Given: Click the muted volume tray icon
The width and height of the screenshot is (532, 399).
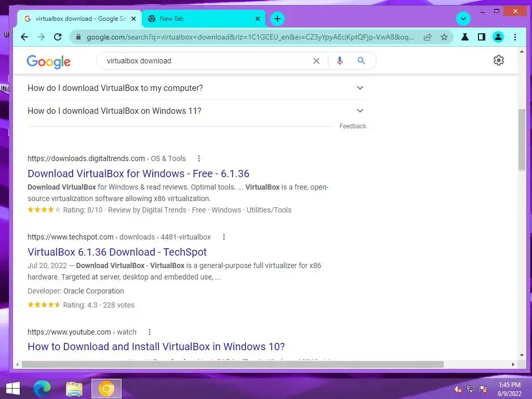Looking at the screenshot, I should tap(458, 389).
